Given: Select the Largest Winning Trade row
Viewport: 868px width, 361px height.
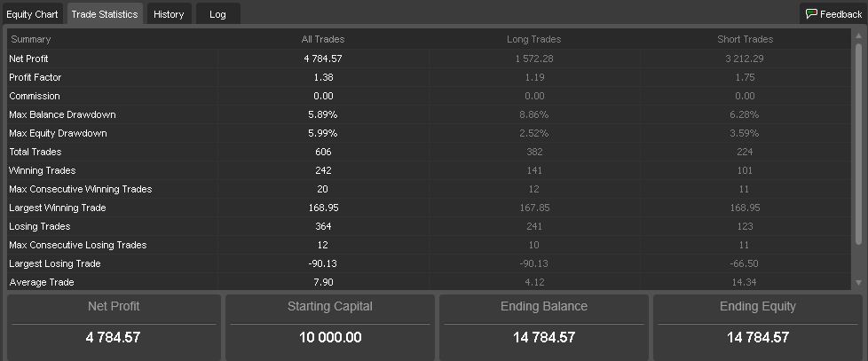Looking at the screenshot, I should [429, 208].
